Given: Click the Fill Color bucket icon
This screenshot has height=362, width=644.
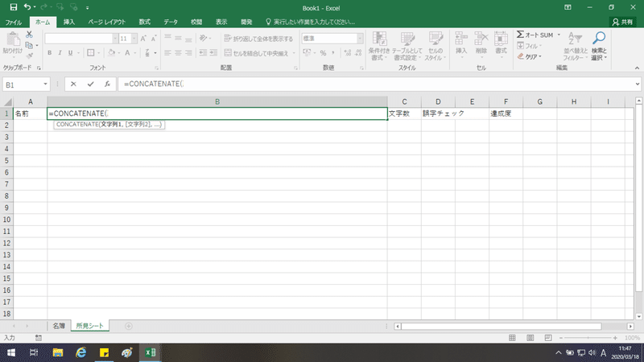Looking at the screenshot, I should 112,52.
